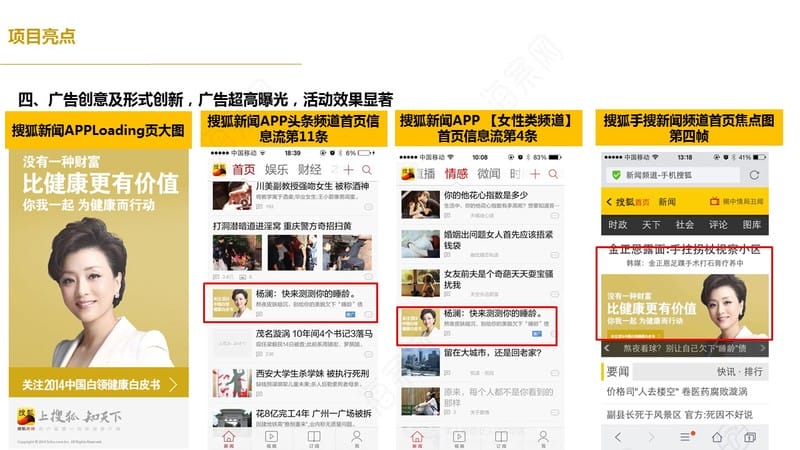800x450 pixels.
Task: Tap the plus icon beside 微闻 tab row
Action: (535, 174)
